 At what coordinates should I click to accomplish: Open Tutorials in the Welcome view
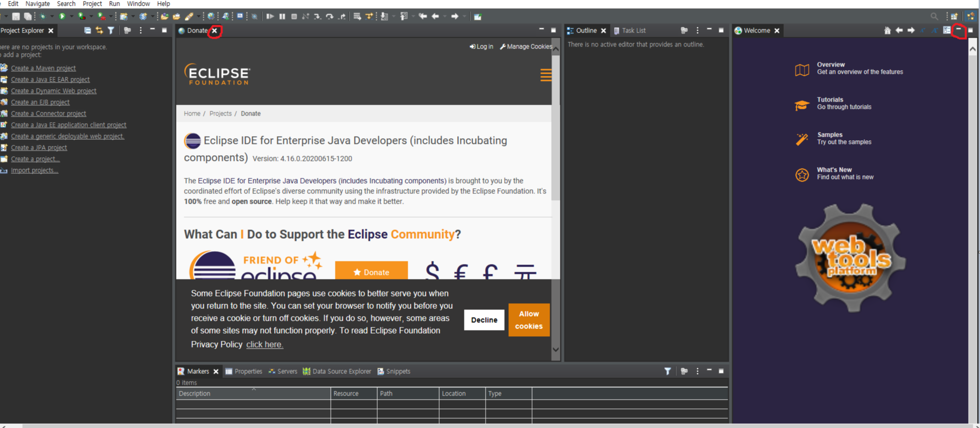click(833, 103)
